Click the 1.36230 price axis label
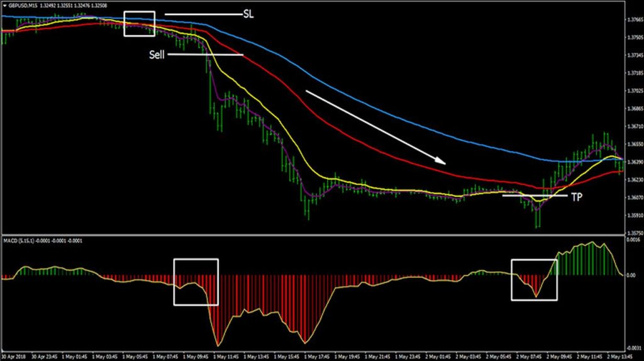This screenshot has height=361, width=644. click(x=635, y=179)
